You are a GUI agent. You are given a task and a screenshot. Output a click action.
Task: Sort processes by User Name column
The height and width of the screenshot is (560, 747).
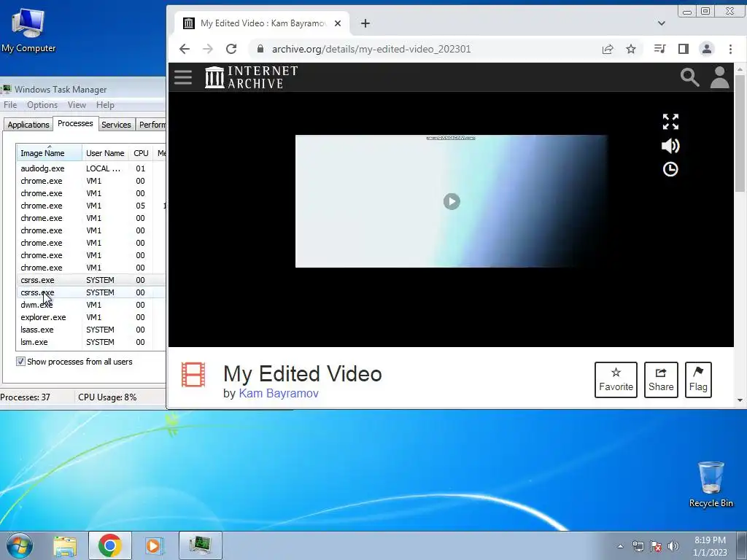(x=105, y=153)
